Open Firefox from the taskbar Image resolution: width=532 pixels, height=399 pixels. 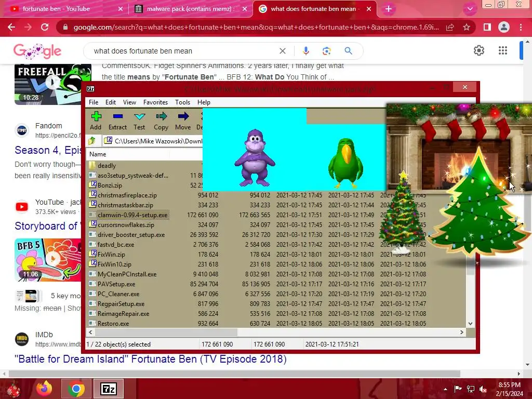[x=44, y=389]
